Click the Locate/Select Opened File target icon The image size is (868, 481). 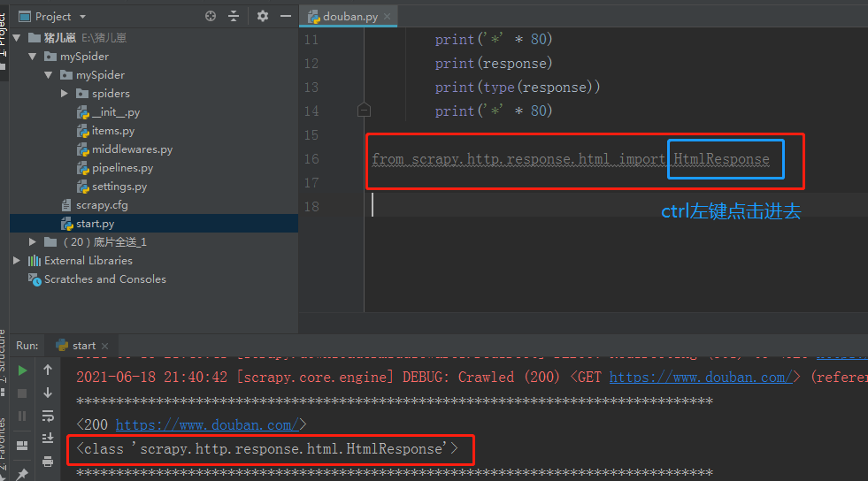pos(211,16)
